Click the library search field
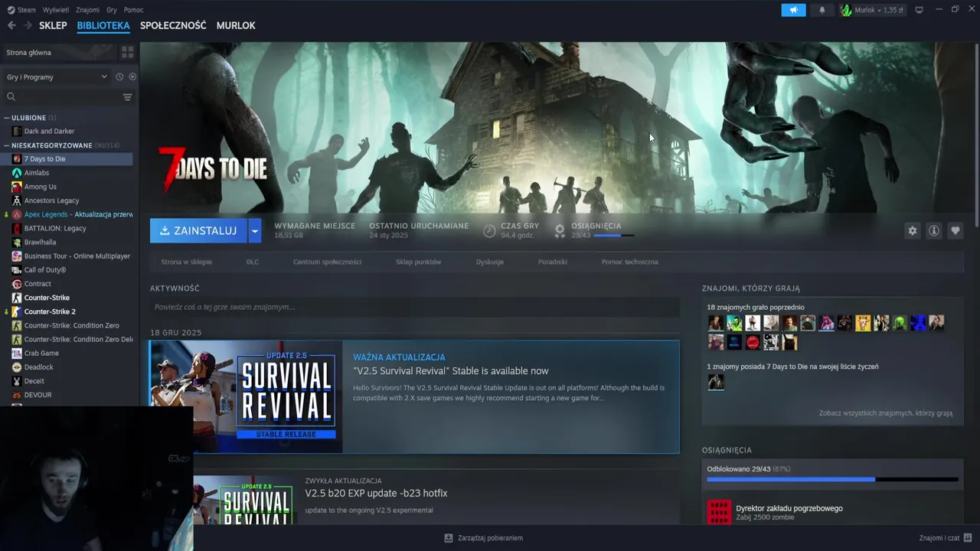This screenshot has height=551, width=980. pos(67,96)
